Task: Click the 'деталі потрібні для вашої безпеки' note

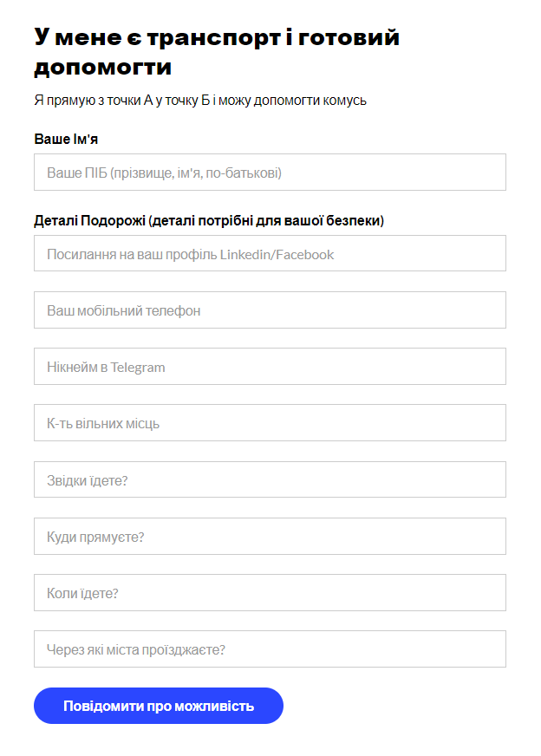Action: pos(266,221)
